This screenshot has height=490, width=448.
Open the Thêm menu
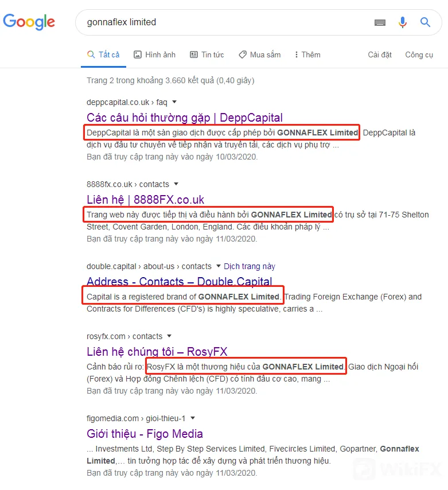click(307, 55)
